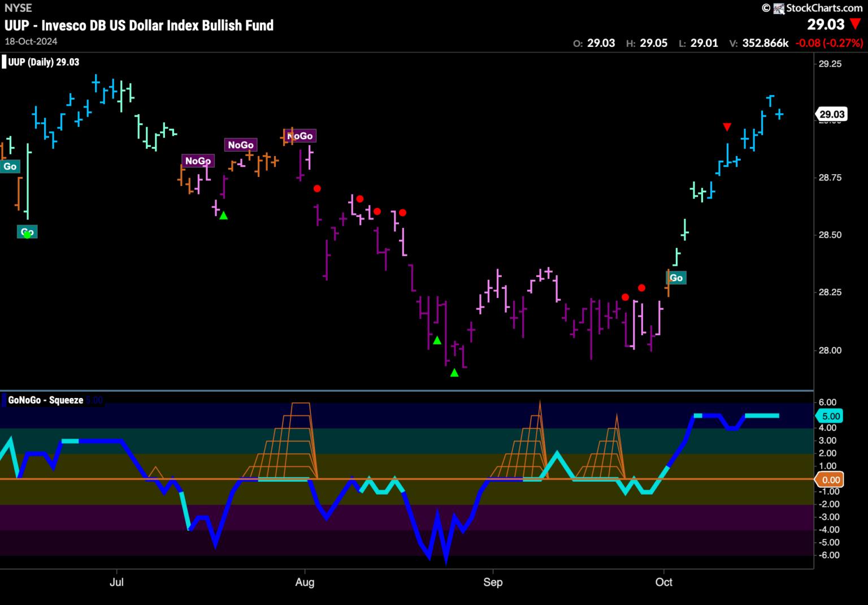Select the NoGo label nearest August
Viewport: 868px width, 605px height.
[300, 136]
